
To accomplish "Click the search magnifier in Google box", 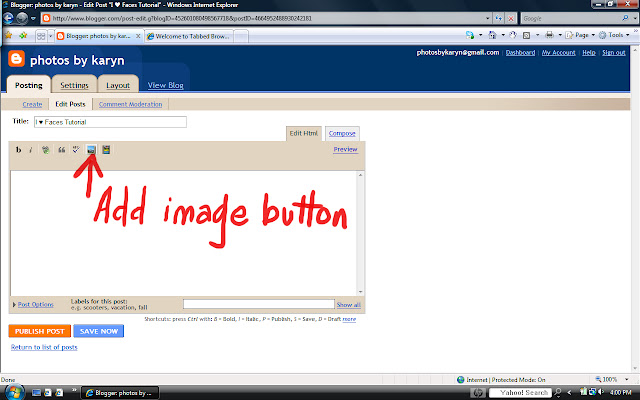I will point(625,18).
